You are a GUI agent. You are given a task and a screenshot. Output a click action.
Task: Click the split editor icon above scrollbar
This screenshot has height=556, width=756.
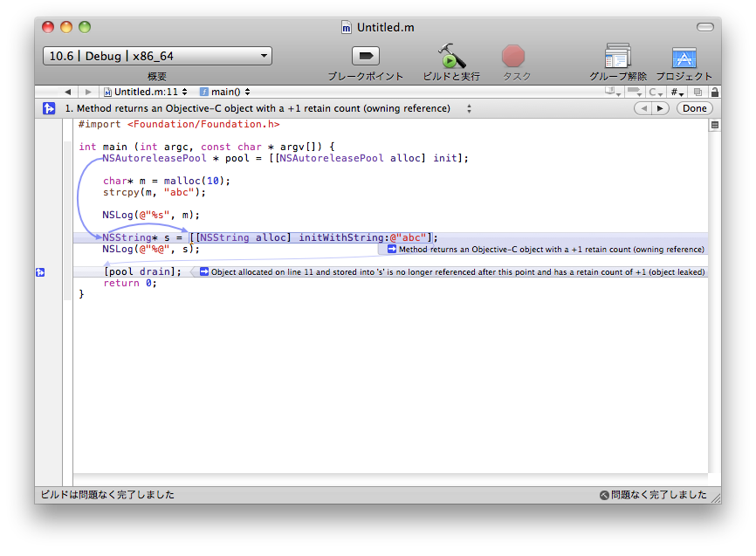(x=715, y=125)
